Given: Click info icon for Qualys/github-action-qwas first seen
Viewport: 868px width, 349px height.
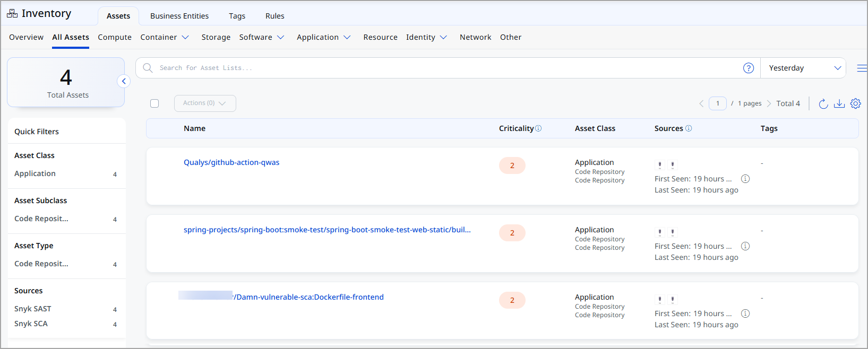Looking at the screenshot, I should [745, 179].
